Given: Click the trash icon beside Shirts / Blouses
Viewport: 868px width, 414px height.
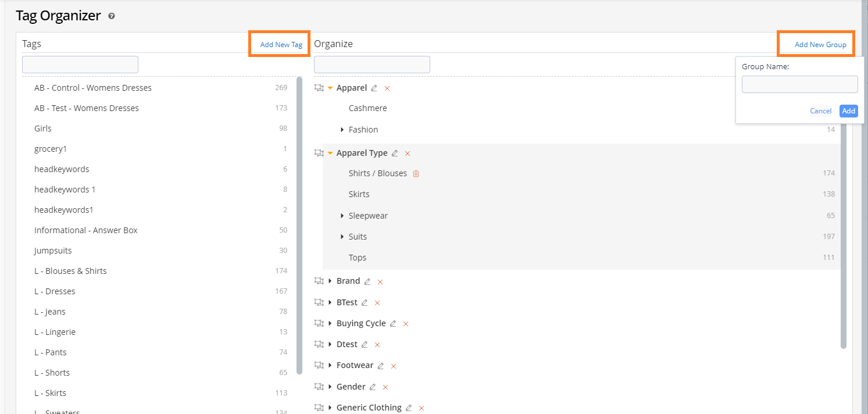Looking at the screenshot, I should [416, 173].
